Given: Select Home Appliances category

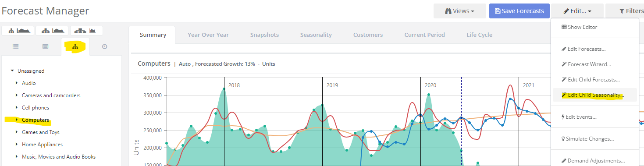Looking at the screenshot, I should (x=42, y=144).
